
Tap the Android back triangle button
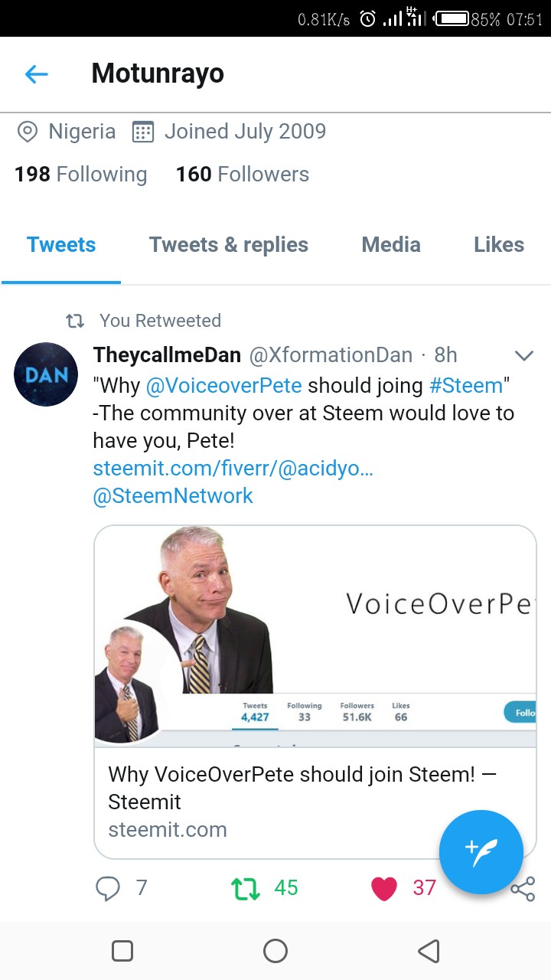[429, 951]
